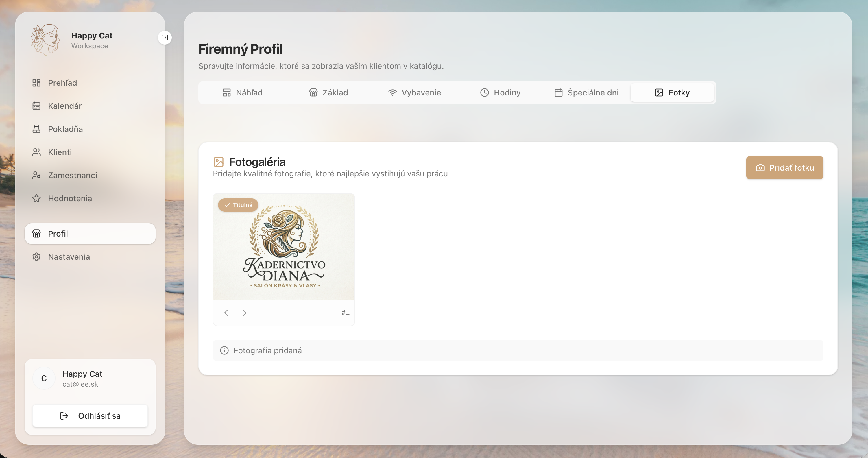Screen dimensions: 868x458
Task: Switch to the Základ tab
Action: point(328,93)
